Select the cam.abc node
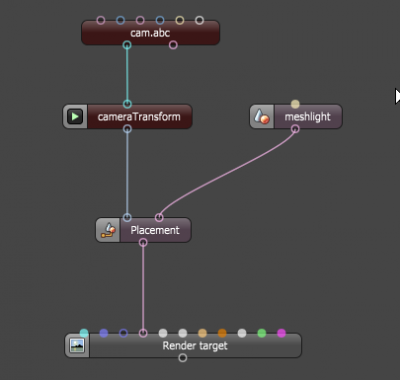The height and width of the screenshot is (380, 400). (150, 33)
